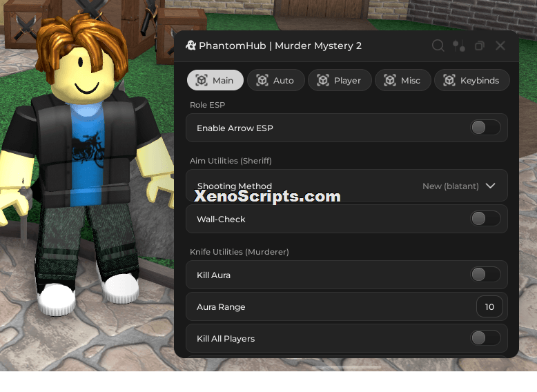Click the Enable Arrow ESP label
This screenshot has height=392, width=537.
pos(235,128)
